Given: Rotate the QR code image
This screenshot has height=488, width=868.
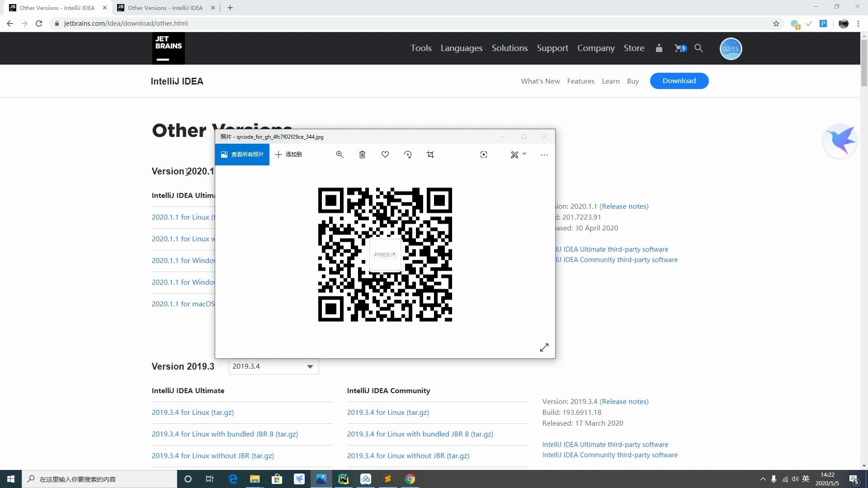Looking at the screenshot, I should 408,155.
